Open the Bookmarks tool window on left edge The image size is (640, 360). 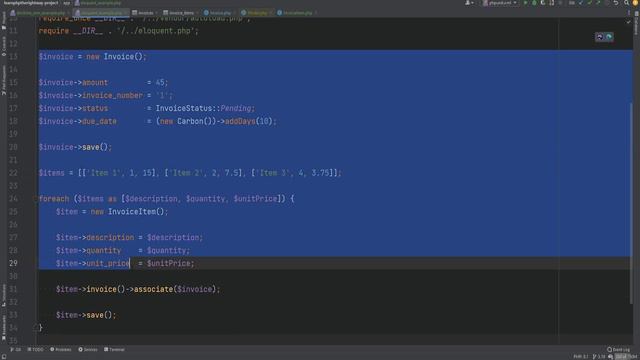coord(4,327)
